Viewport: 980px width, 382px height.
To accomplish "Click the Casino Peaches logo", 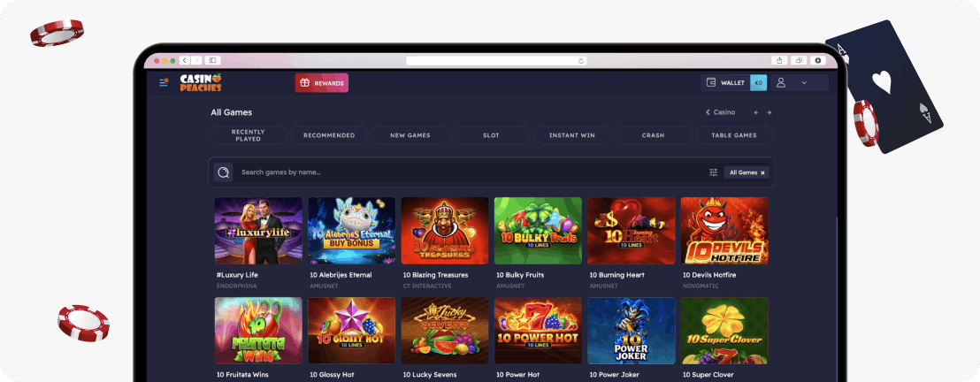I will 201,82.
